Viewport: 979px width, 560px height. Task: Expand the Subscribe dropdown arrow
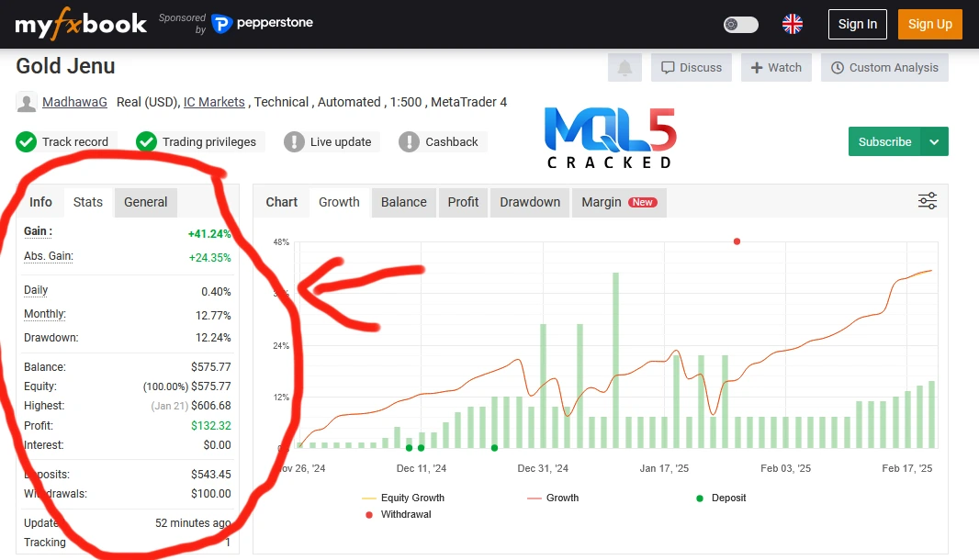(934, 141)
